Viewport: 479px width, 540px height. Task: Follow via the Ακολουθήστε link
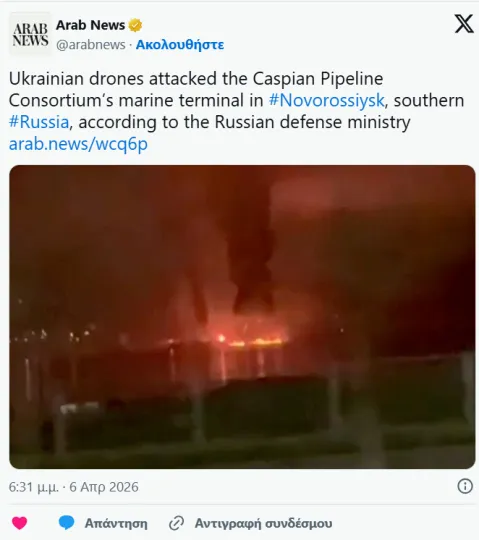(180, 45)
